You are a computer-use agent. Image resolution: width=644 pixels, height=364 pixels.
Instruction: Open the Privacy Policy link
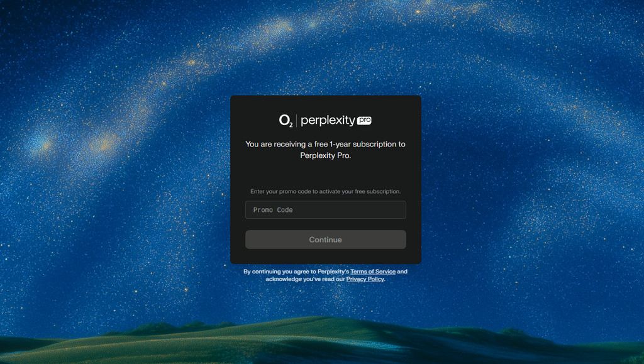365,279
